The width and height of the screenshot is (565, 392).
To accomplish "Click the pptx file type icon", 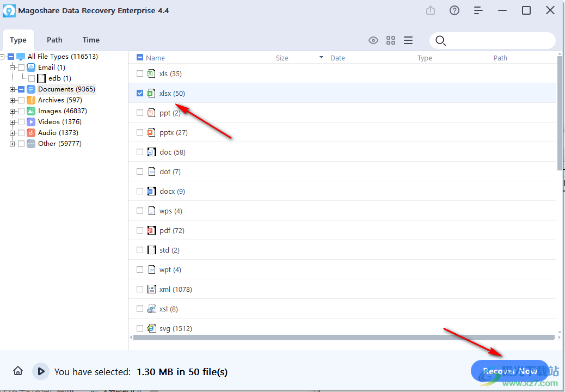I will pyautogui.click(x=151, y=132).
